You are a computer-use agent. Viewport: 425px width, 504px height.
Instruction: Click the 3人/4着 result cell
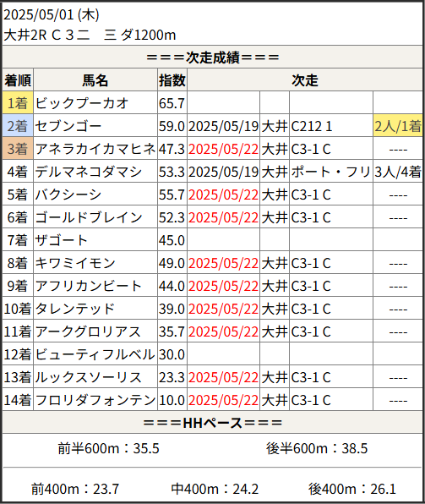(x=398, y=172)
